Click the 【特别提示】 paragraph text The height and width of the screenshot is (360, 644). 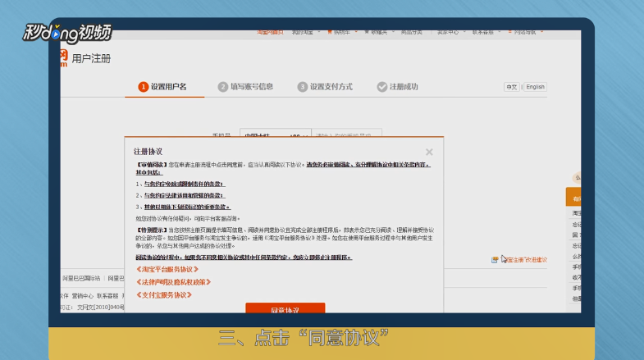coord(285,238)
